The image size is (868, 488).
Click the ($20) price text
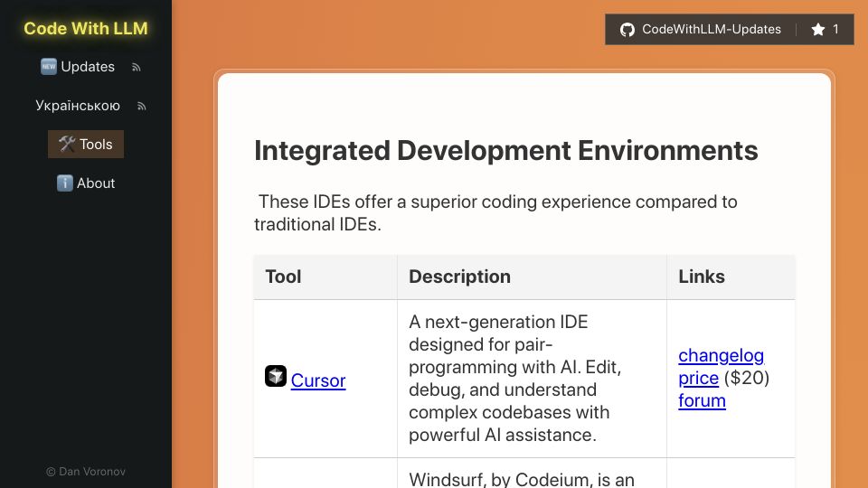(746, 378)
